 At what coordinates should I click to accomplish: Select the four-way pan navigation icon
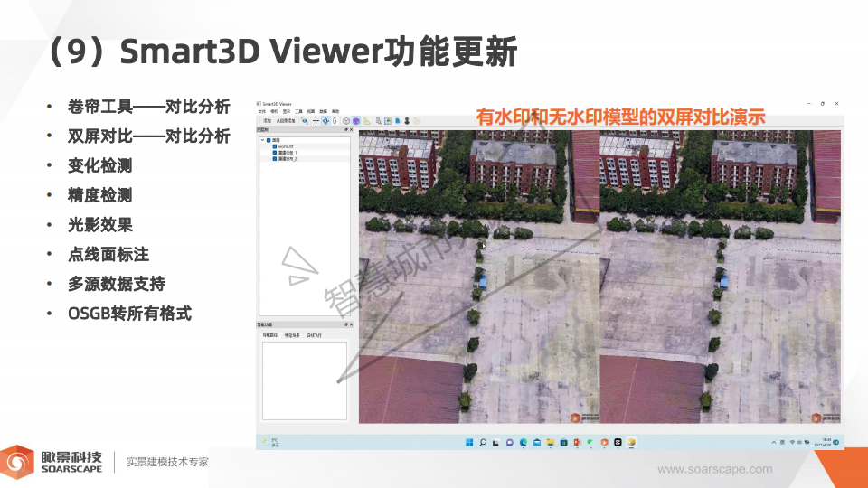pyautogui.click(x=326, y=120)
